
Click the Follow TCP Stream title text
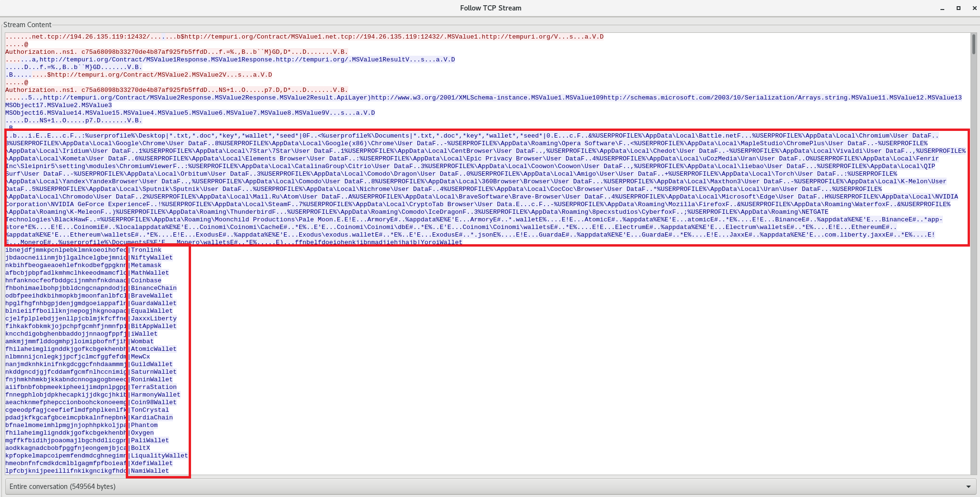[490, 8]
